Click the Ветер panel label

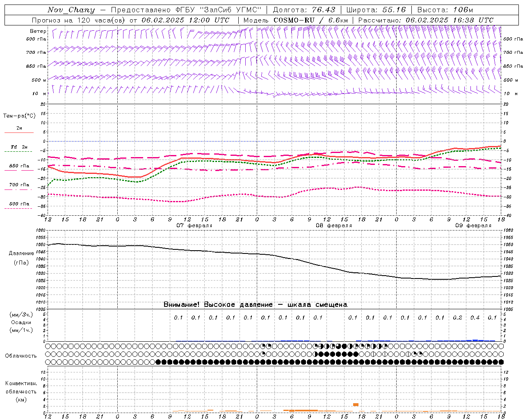pyautogui.click(x=38, y=31)
